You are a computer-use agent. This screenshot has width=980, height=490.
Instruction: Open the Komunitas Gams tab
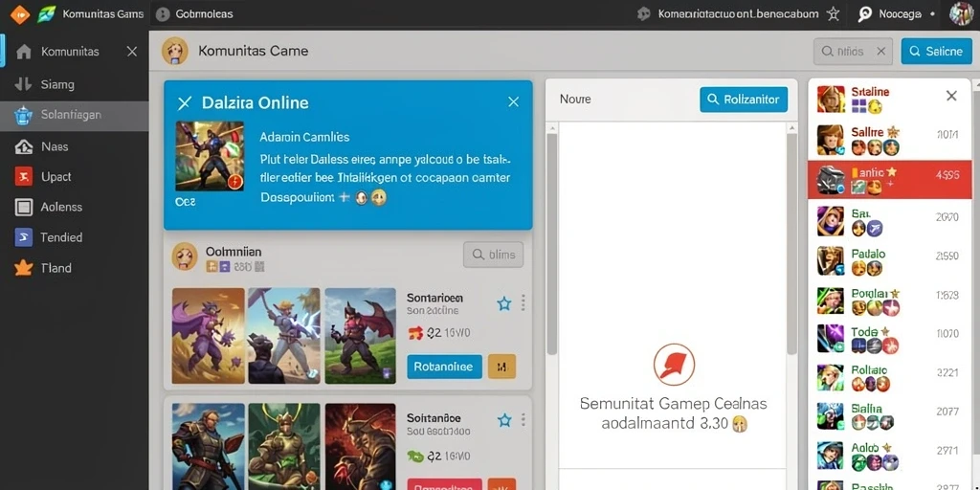pos(103,13)
